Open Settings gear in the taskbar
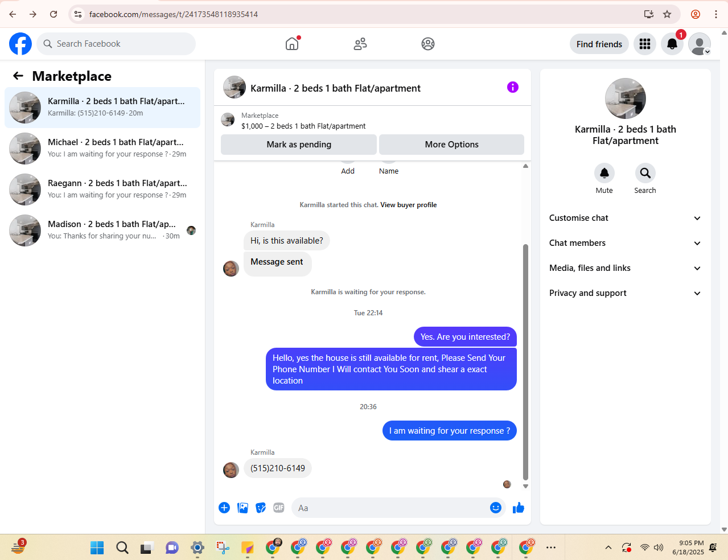The width and height of the screenshot is (728, 560). point(198,547)
